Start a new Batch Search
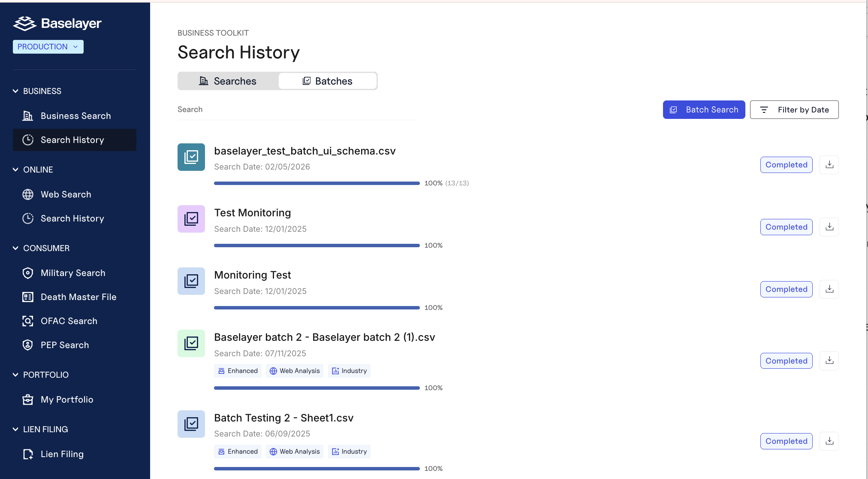 (x=704, y=110)
